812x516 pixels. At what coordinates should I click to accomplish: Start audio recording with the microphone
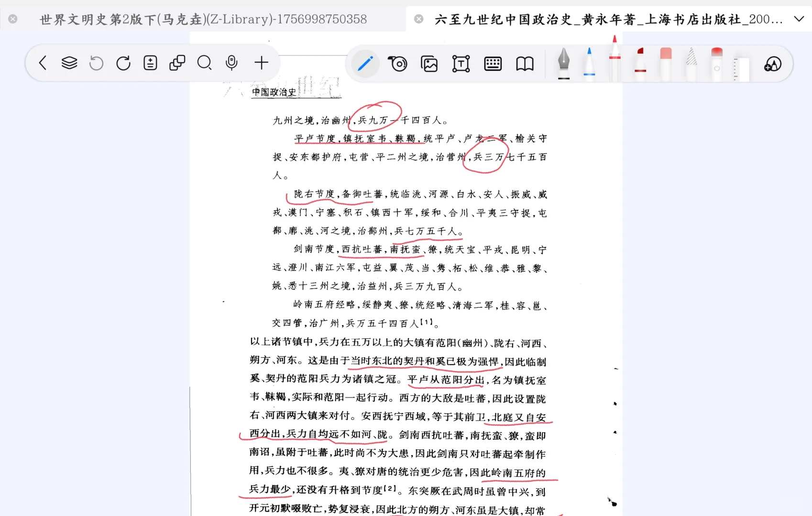pyautogui.click(x=231, y=63)
